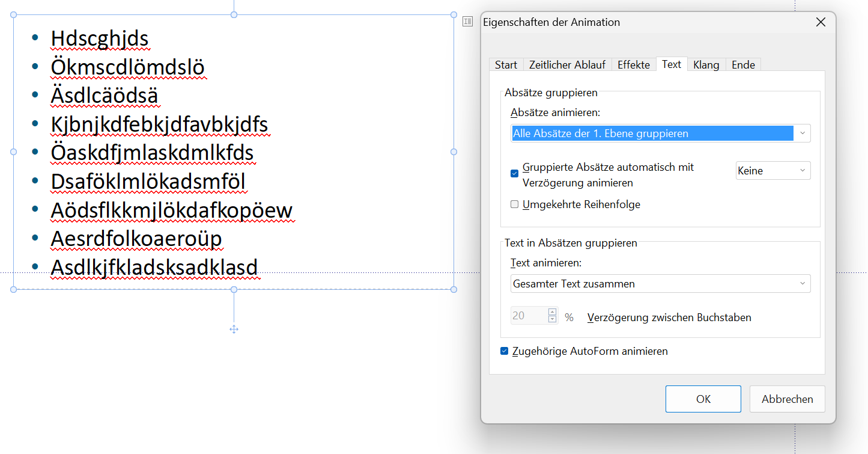Uncheck 'Zugehörige AutoForm animieren'
This screenshot has width=868, height=454.
[505, 351]
